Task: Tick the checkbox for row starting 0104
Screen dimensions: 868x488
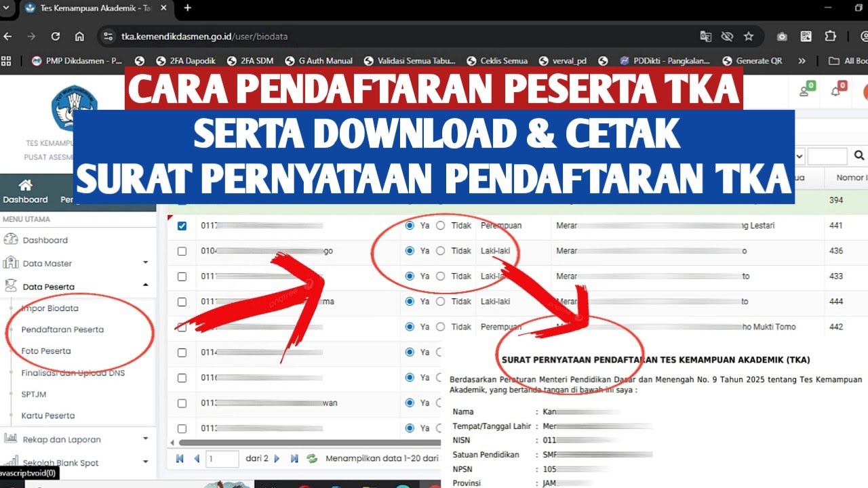Action: (182, 251)
